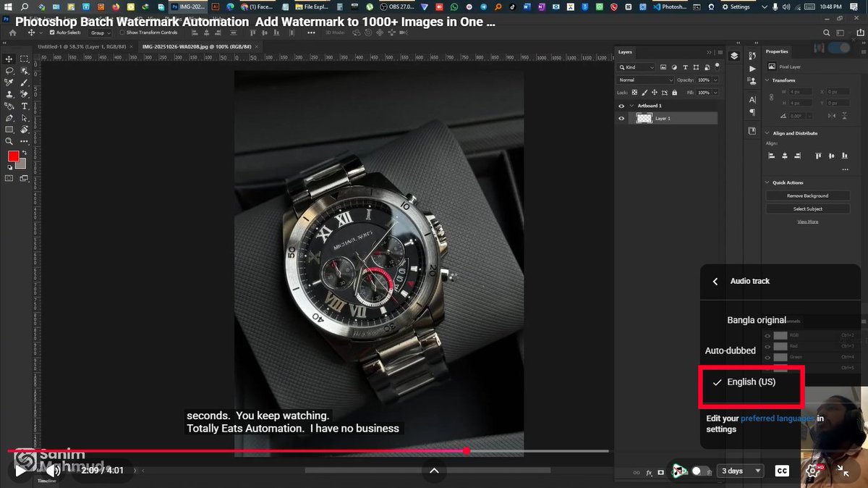Open the preferred languages link
This screenshot has width=868, height=488.
point(778,418)
